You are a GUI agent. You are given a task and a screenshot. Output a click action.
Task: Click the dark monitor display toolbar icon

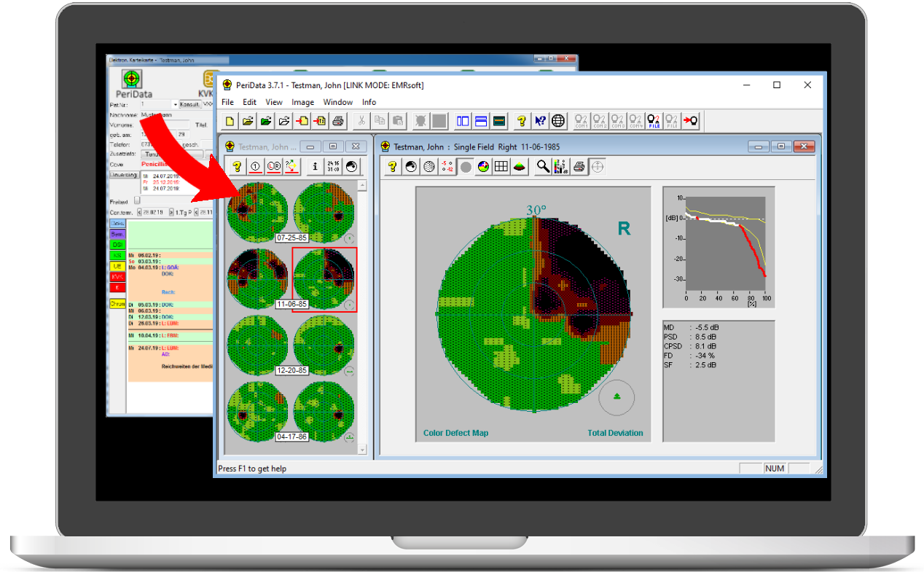[499, 121]
